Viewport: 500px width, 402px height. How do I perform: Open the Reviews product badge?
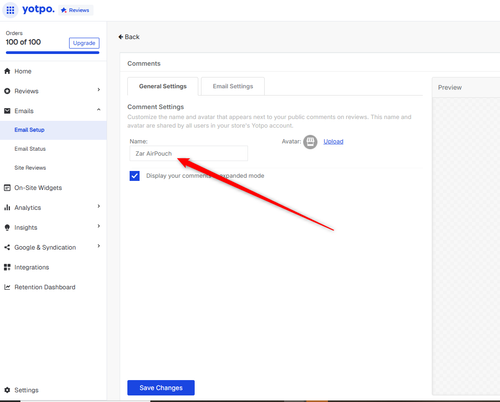(76, 10)
